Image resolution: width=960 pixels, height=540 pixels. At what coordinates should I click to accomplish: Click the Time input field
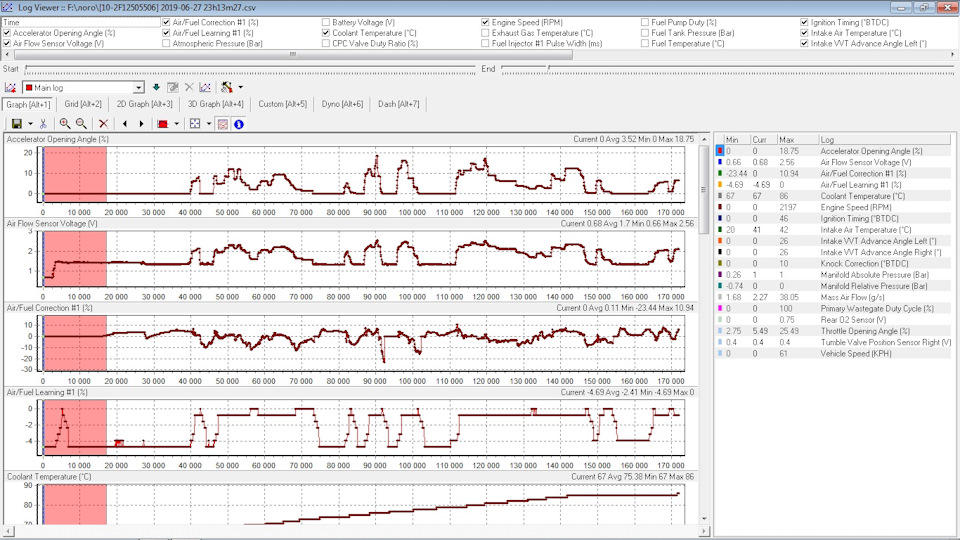(81, 22)
